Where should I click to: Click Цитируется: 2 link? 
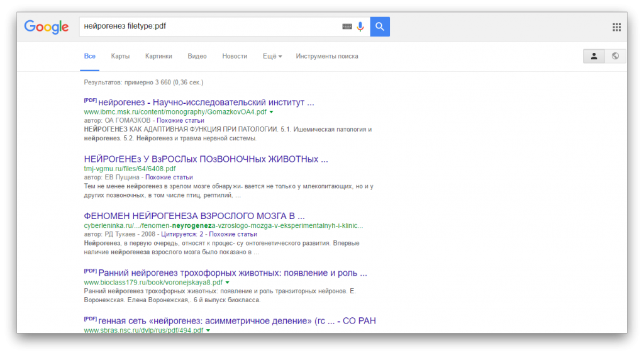click(182, 234)
